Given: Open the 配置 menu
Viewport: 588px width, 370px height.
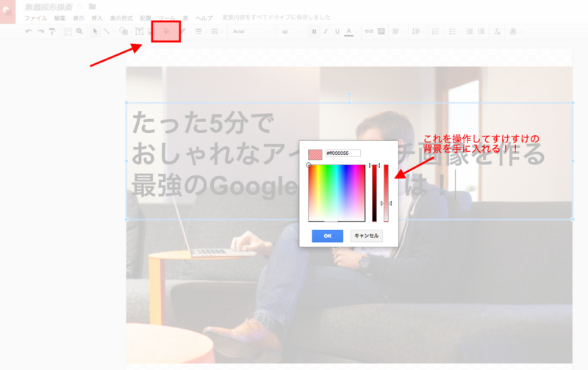Looking at the screenshot, I should point(145,18).
